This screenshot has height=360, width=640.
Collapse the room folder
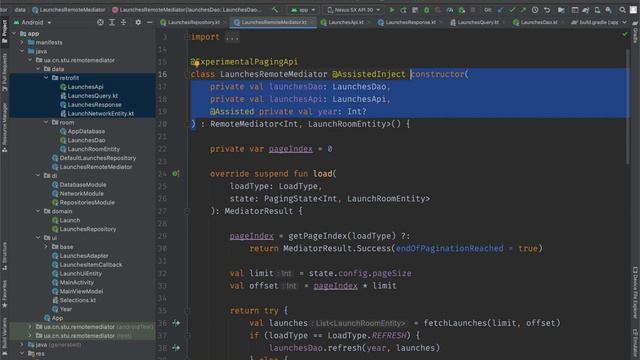coord(46,122)
